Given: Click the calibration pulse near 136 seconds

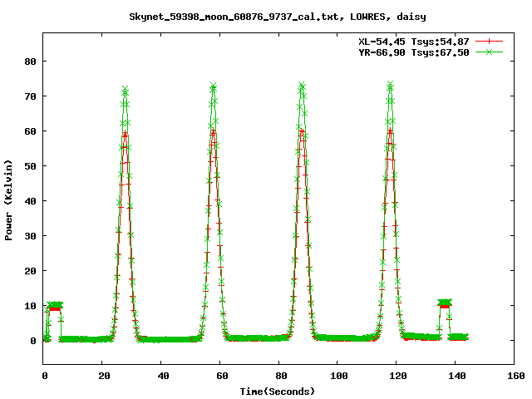Looking at the screenshot, I should [x=445, y=303].
